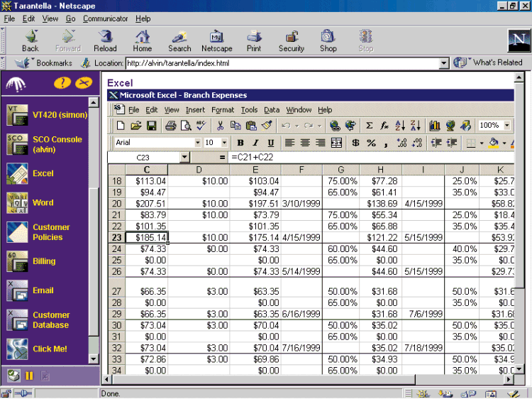
Task: Click the Netscape Location URL field
Action: 283,63
